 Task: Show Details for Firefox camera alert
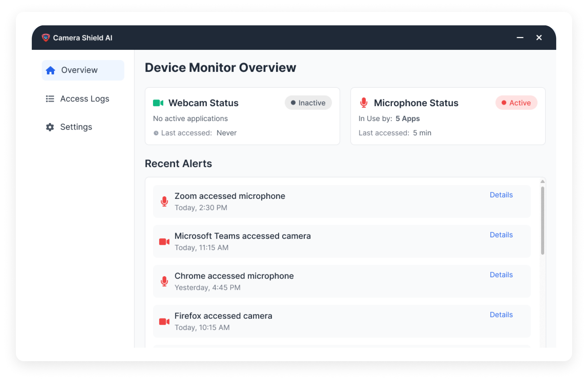pyautogui.click(x=501, y=315)
